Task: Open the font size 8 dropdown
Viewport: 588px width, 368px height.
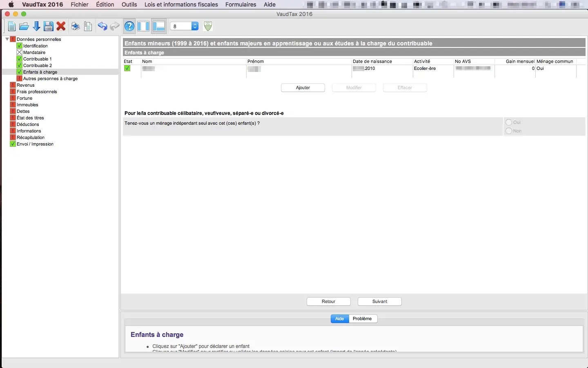Action: point(184,26)
